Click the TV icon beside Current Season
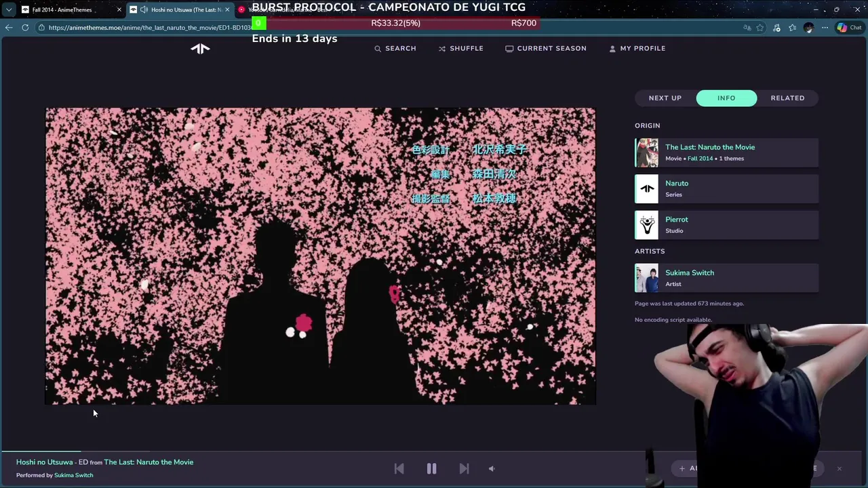Screen dimensions: 868x488 click(x=509, y=49)
